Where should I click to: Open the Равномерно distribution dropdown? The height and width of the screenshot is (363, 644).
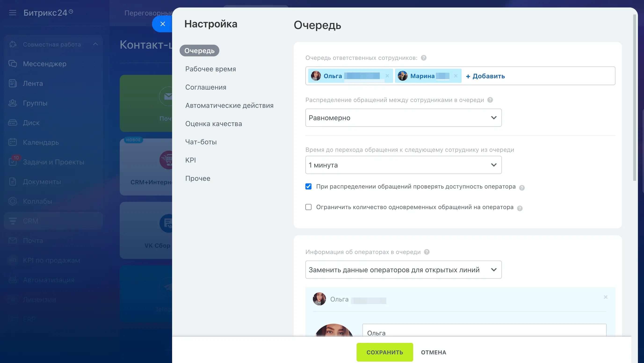403,117
